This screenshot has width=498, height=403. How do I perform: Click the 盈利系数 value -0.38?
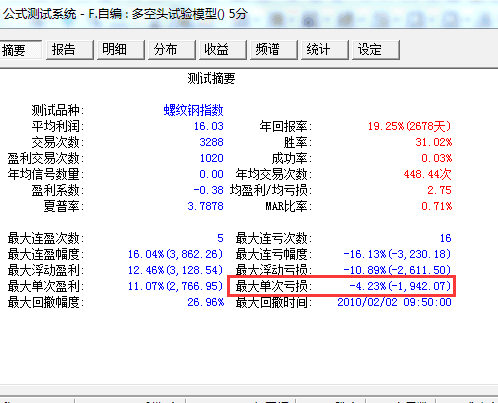click(208, 190)
